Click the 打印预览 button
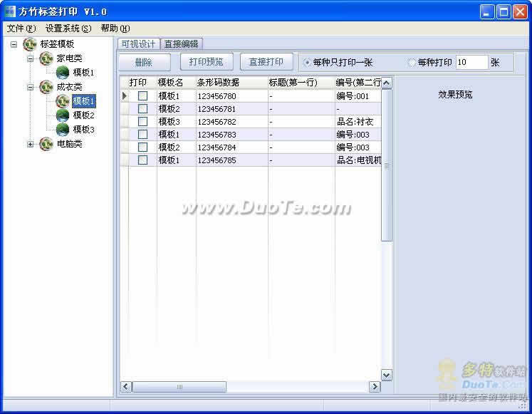 click(x=207, y=62)
